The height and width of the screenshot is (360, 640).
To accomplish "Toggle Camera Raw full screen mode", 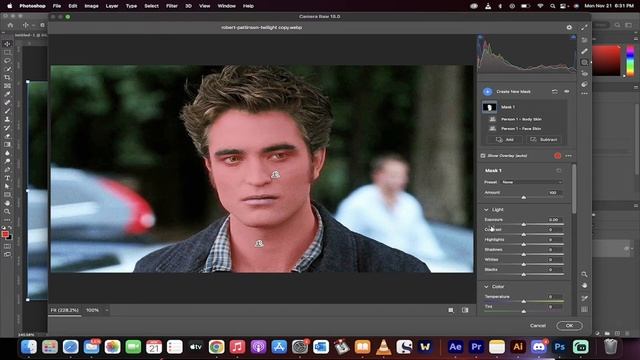I will tap(584, 27).
